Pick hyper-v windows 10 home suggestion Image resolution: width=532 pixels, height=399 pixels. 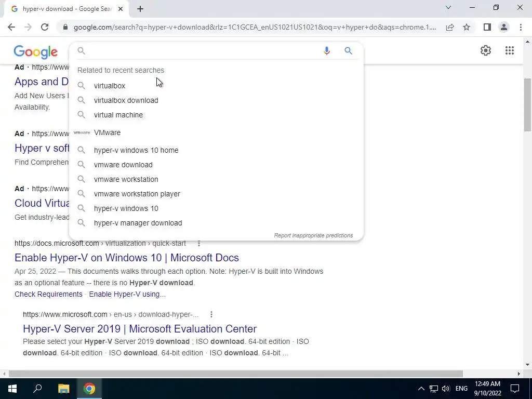(216, 150)
